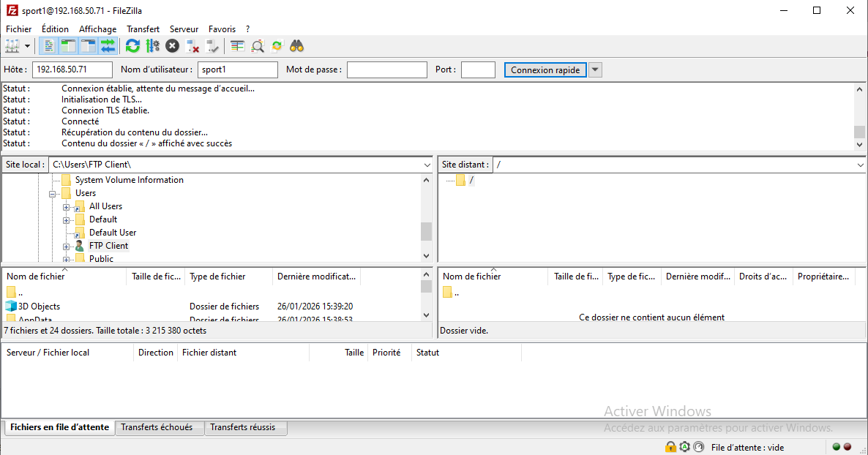Expand the All Users folder
This screenshot has width=868, height=455.
[66, 207]
